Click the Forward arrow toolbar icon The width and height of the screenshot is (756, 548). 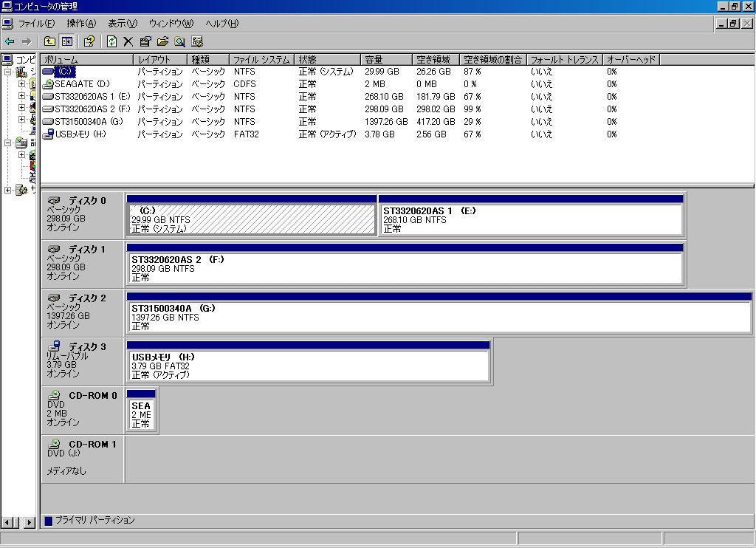point(27,41)
